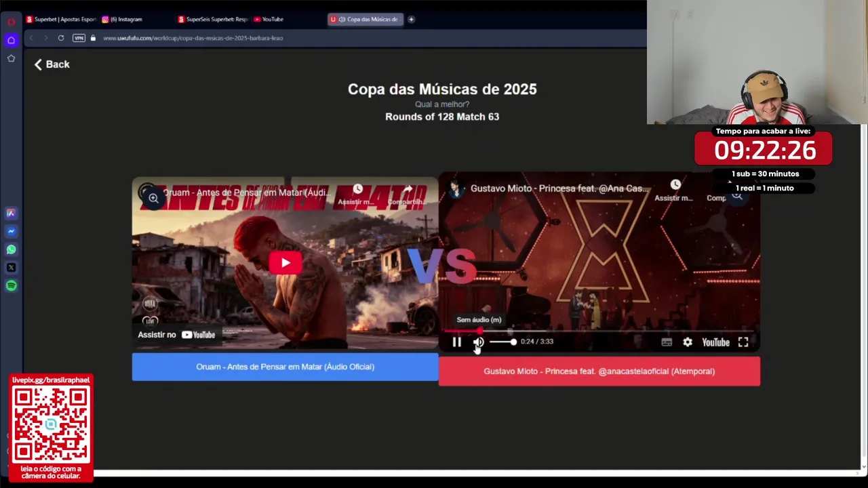Go back with the Back link
Image resolution: width=868 pixels, height=488 pixels.
pos(52,64)
